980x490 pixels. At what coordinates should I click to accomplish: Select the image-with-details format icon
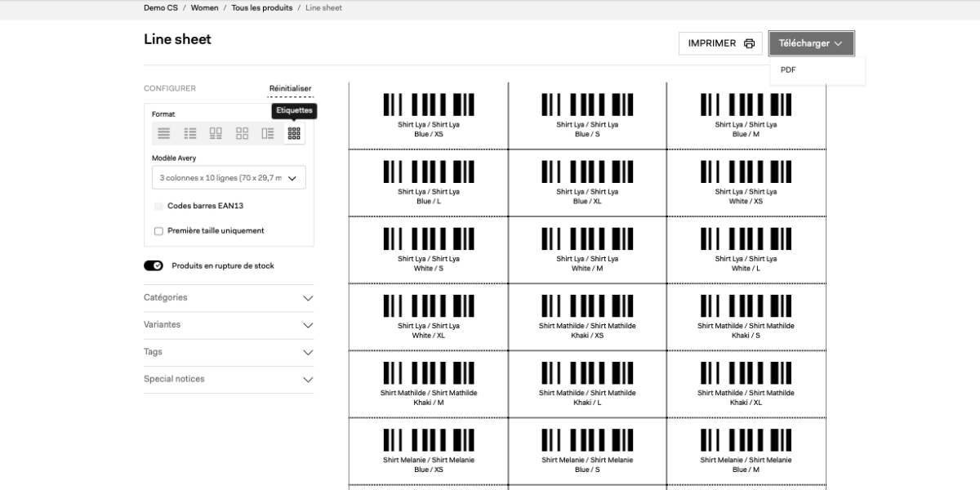268,133
